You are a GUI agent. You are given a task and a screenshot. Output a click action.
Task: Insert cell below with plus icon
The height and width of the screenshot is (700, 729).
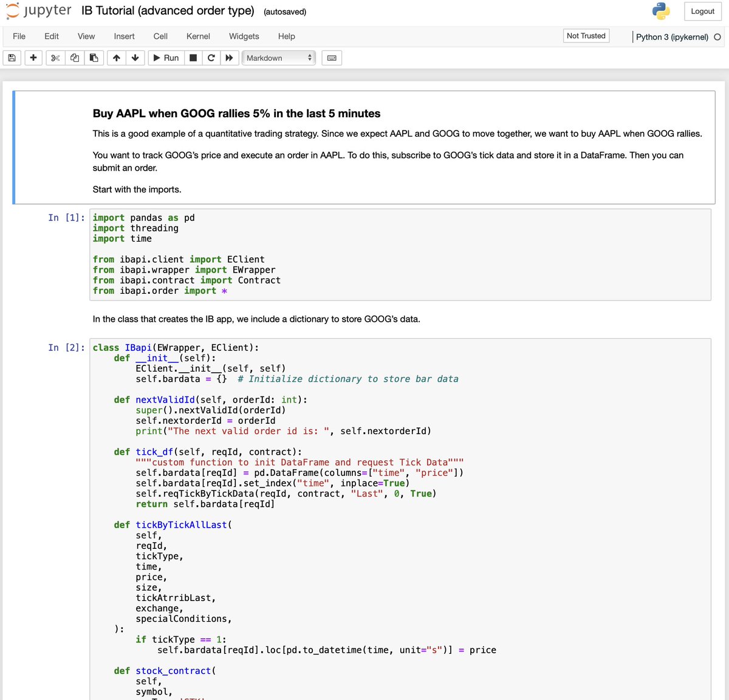[x=33, y=58]
